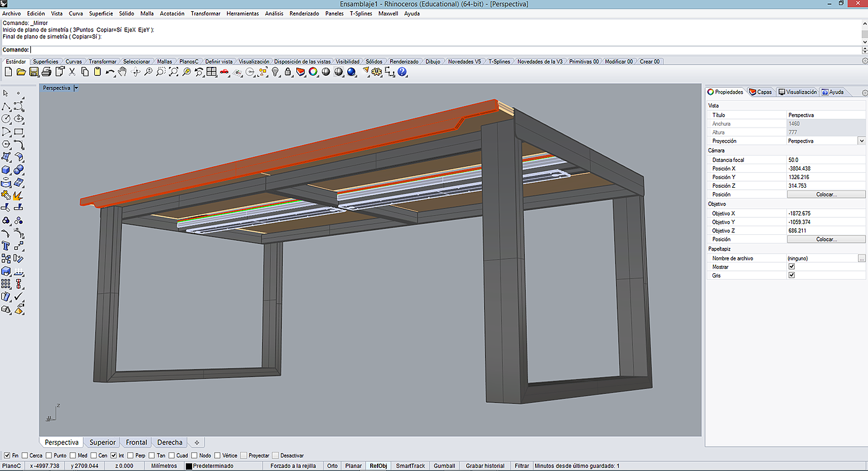Click Colocar button for camera Posición

[x=826, y=195]
